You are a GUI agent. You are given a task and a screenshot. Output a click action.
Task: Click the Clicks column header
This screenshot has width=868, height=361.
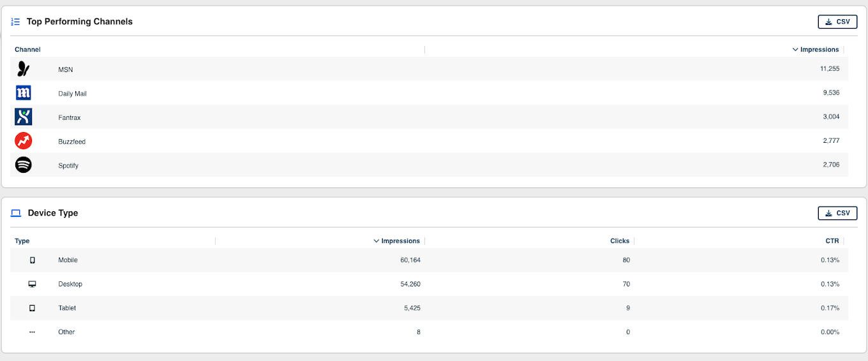pyautogui.click(x=619, y=241)
